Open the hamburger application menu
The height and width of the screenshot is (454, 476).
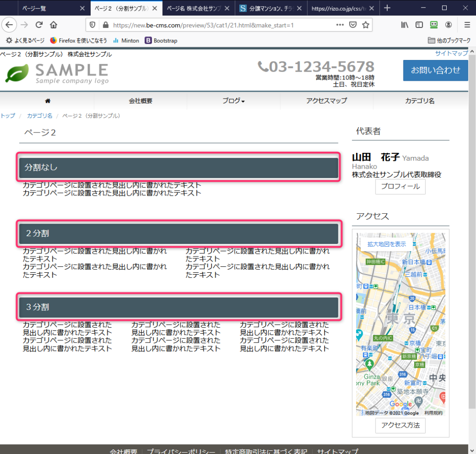point(467,25)
